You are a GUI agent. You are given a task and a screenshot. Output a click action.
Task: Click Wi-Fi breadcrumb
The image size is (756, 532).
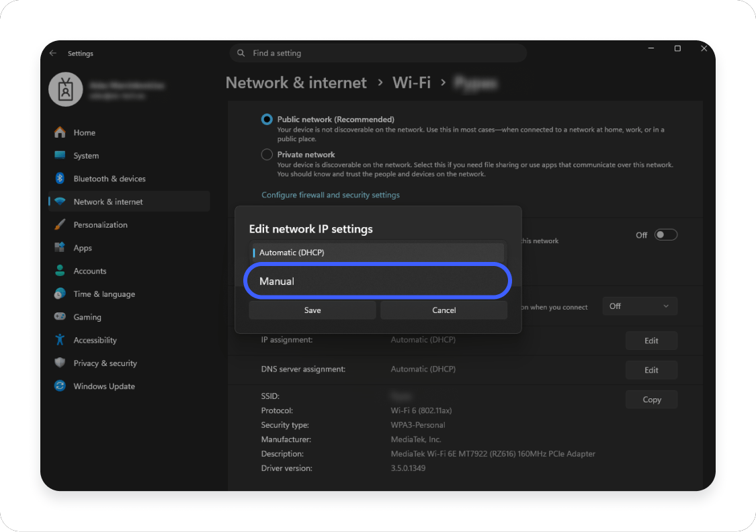[411, 83]
